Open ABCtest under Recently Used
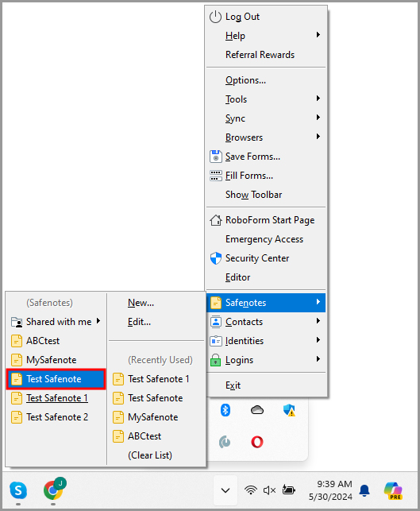This screenshot has width=420, height=511. [x=156, y=436]
